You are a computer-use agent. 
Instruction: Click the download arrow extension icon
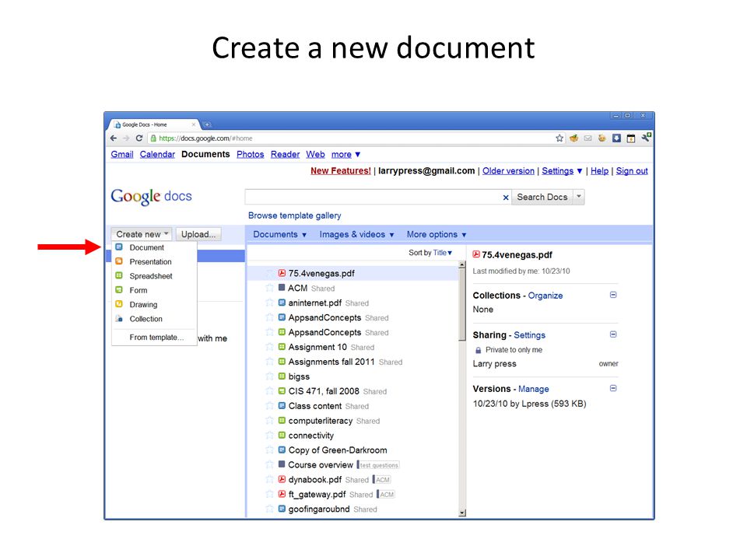pos(616,138)
